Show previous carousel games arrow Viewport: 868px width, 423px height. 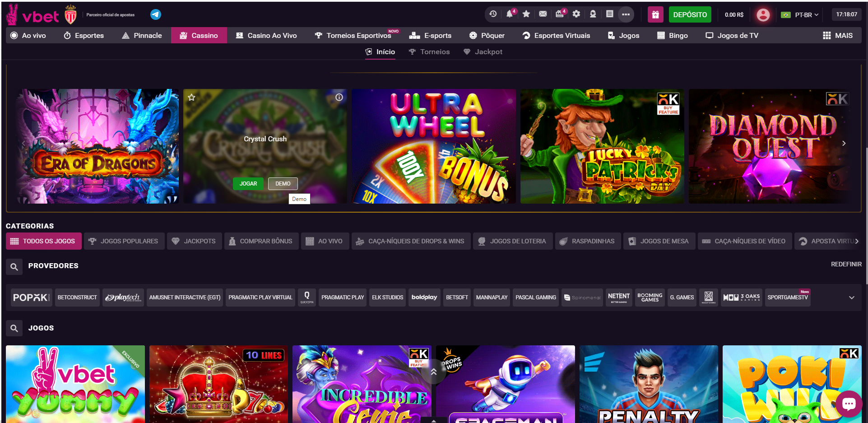click(x=23, y=144)
